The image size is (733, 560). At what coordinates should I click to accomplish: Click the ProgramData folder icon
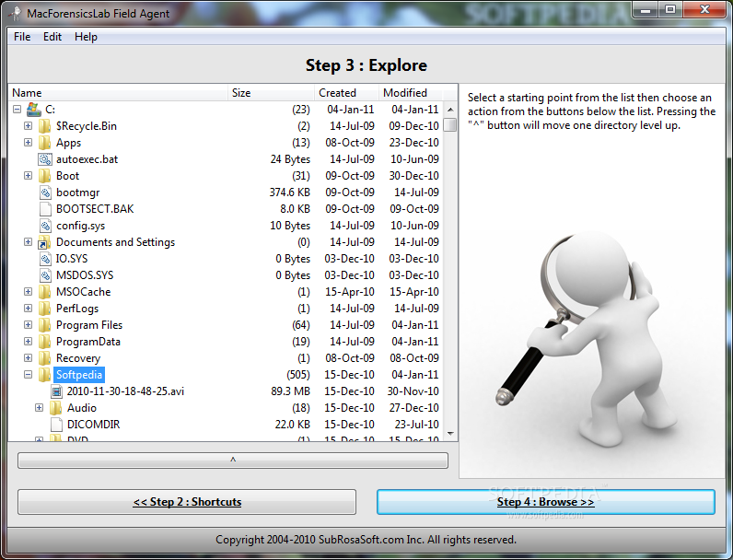tap(45, 342)
